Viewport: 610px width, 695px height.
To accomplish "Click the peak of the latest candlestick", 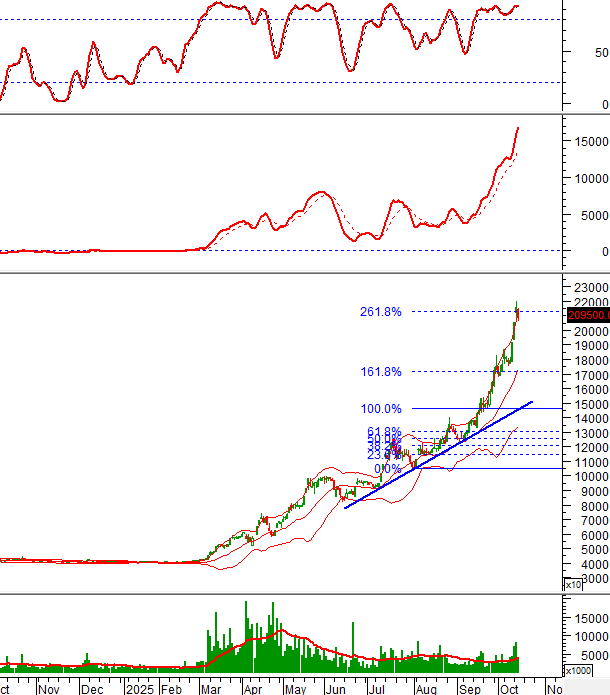I will click(x=517, y=303).
